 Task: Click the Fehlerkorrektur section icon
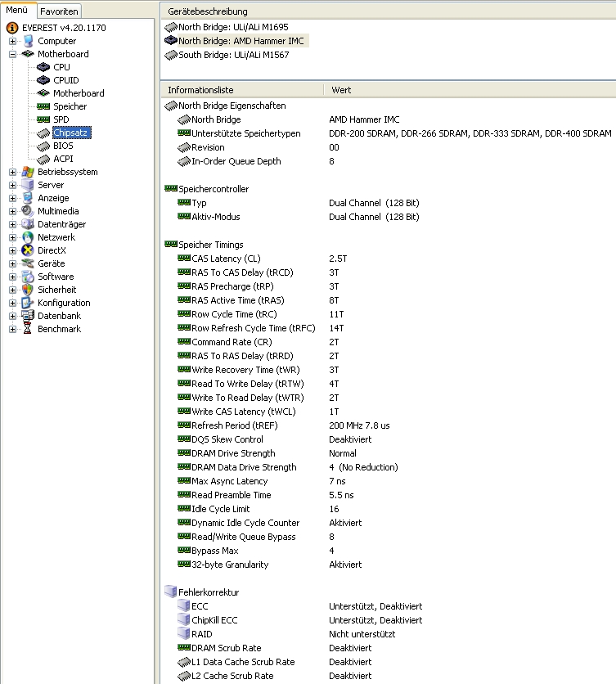pyautogui.click(x=171, y=592)
